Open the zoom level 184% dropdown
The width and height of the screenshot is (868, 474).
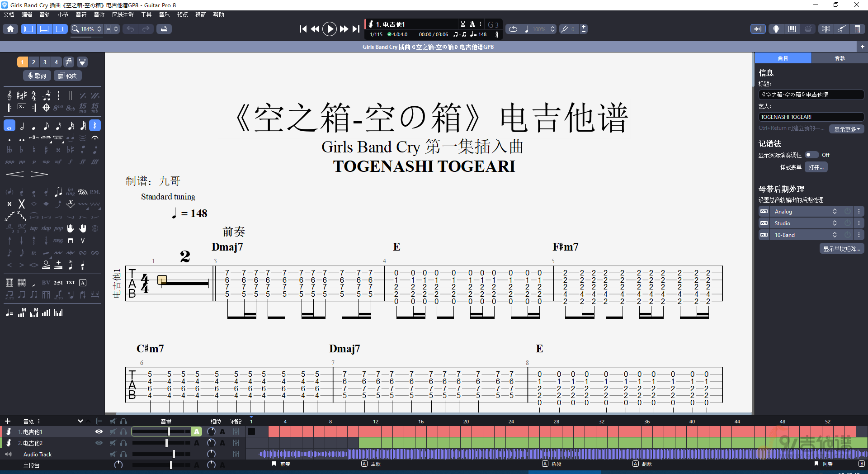[x=87, y=29]
